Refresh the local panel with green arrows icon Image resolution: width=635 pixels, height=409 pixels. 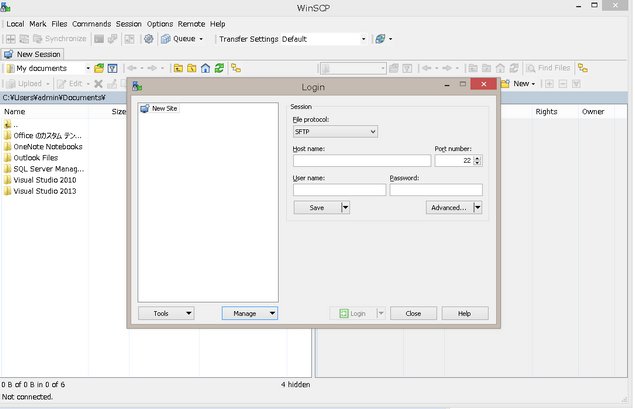219,68
